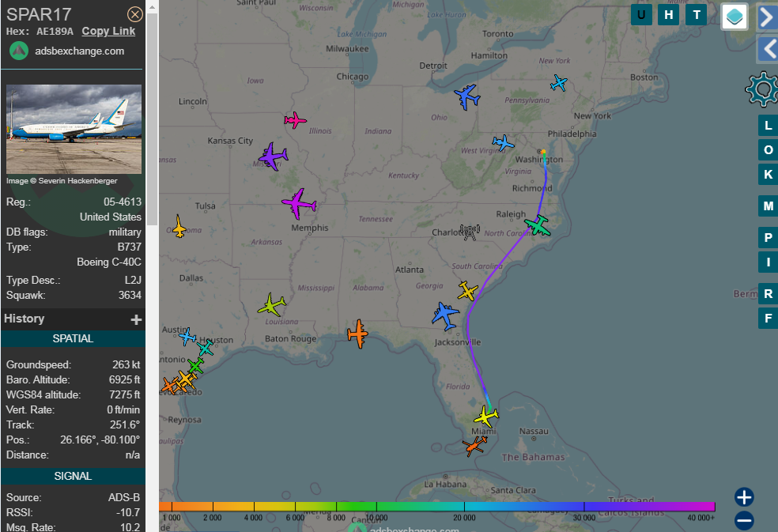Close the SPAR17 aircraft details panel
Viewport: 778px width, 532px height.
click(x=135, y=14)
